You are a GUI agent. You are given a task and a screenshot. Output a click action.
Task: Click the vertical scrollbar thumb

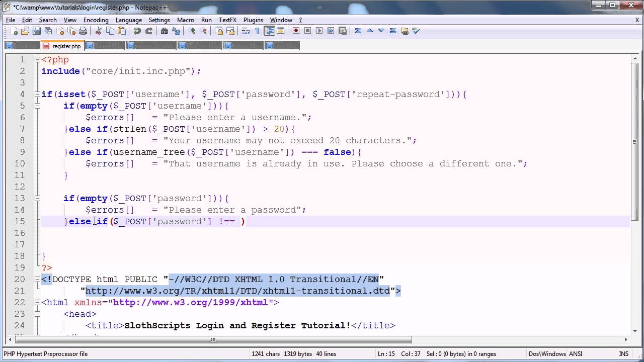click(635, 142)
